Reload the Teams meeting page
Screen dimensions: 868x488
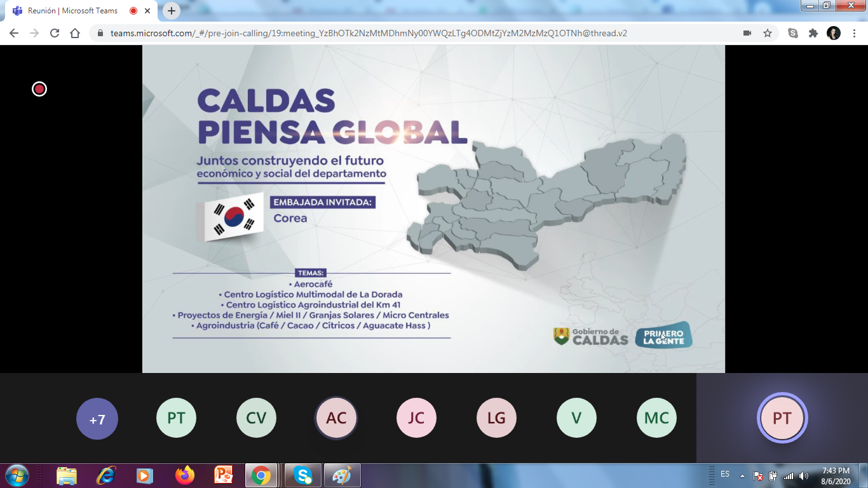coord(55,33)
